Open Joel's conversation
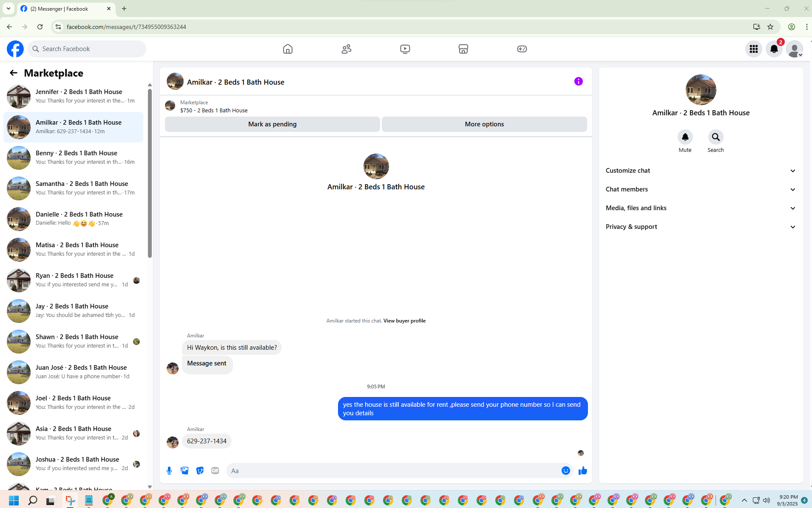The width and height of the screenshot is (812, 508). (x=73, y=403)
